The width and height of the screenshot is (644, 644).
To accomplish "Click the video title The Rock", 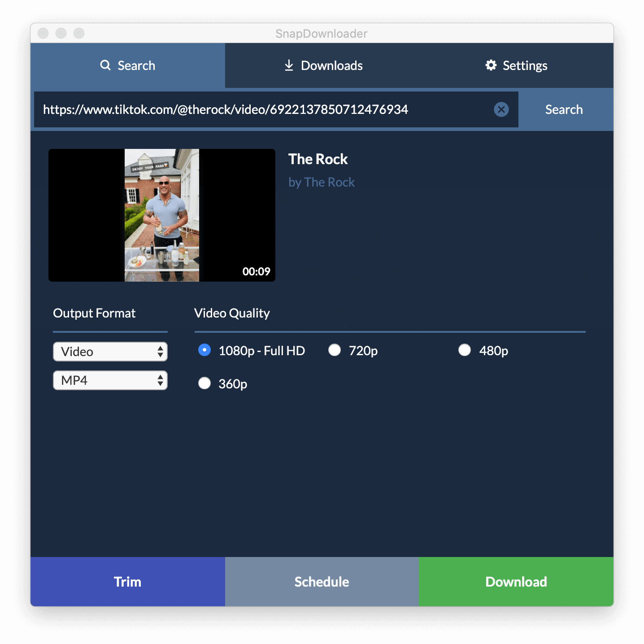I will point(318,159).
